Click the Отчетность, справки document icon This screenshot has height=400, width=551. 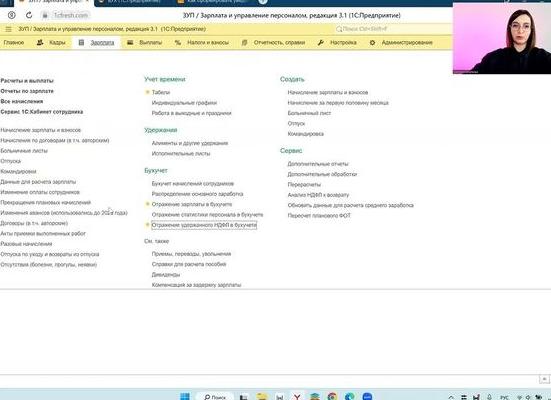coord(245,43)
